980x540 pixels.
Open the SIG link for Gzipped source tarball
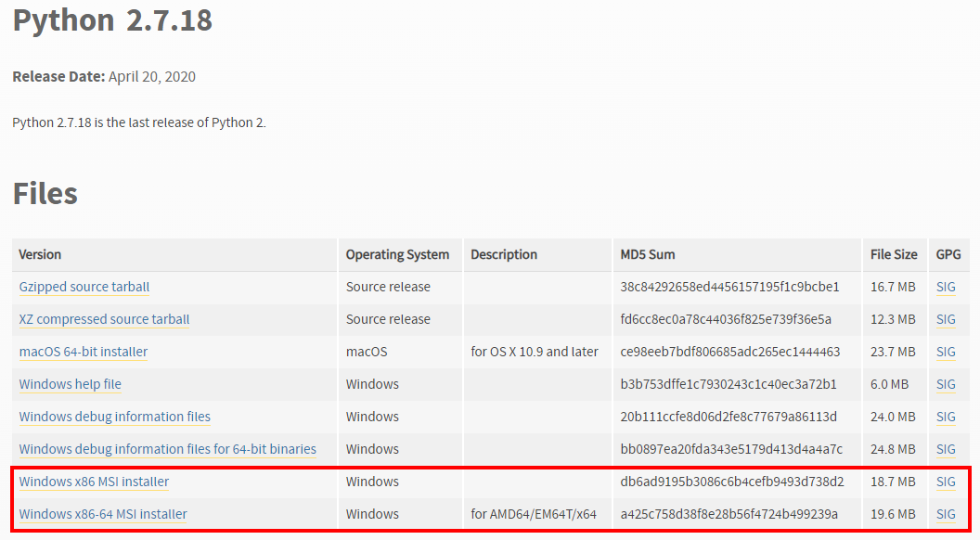pos(946,287)
